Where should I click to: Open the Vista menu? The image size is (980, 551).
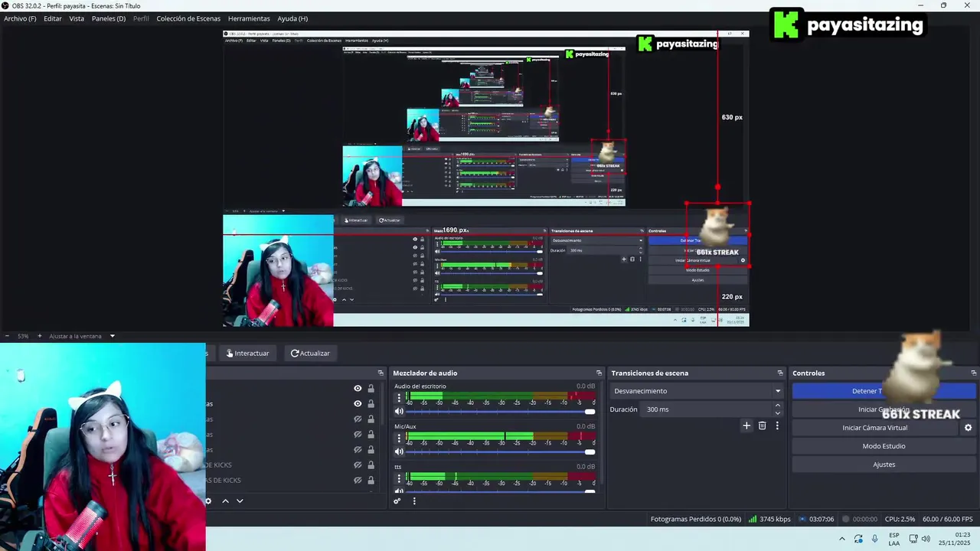pos(77,18)
